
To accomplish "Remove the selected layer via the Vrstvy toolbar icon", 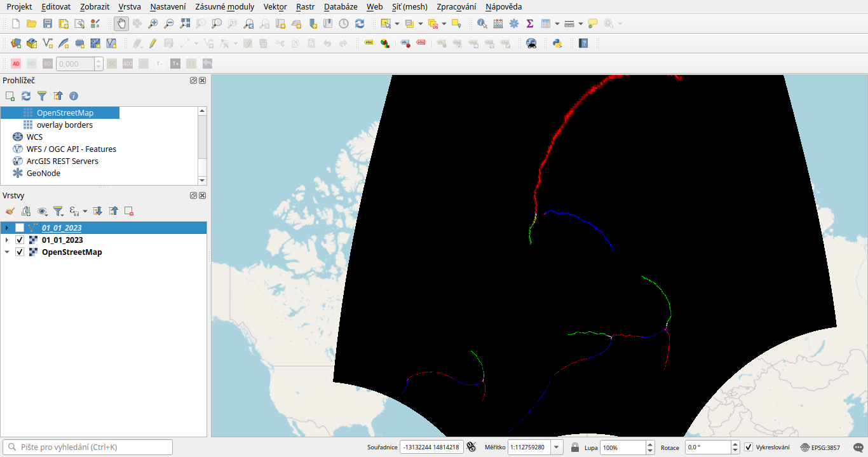I will pos(129,211).
